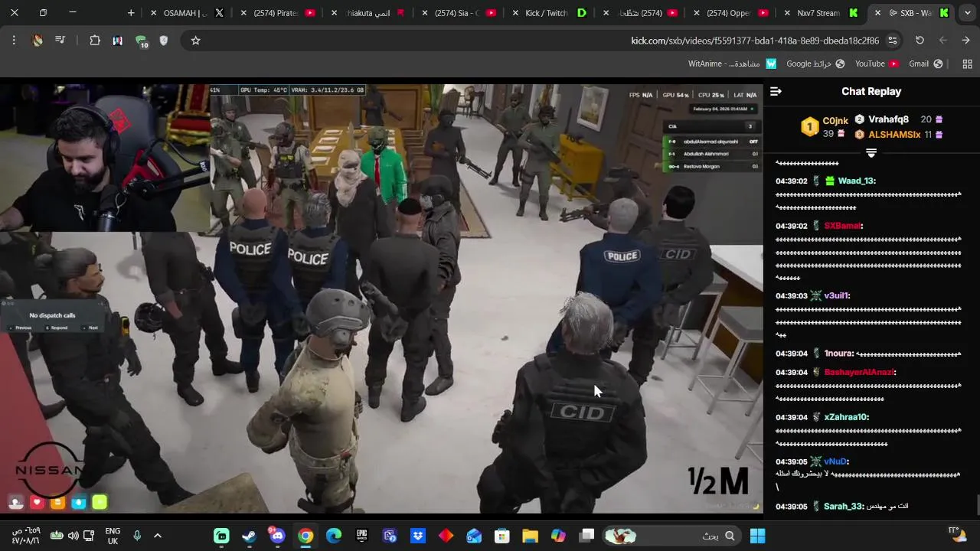The width and height of the screenshot is (980, 551).
Task: Open the Extensions puzzle icon
Action: point(95,41)
